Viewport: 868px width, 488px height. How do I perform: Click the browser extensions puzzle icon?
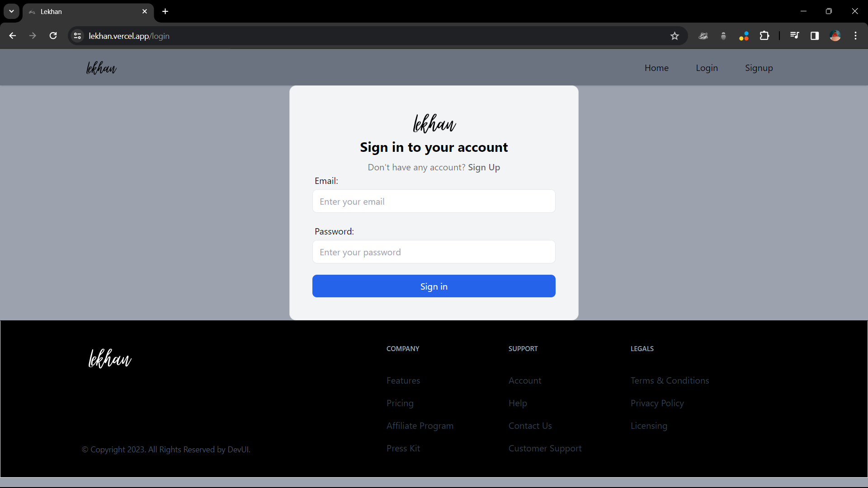(764, 36)
